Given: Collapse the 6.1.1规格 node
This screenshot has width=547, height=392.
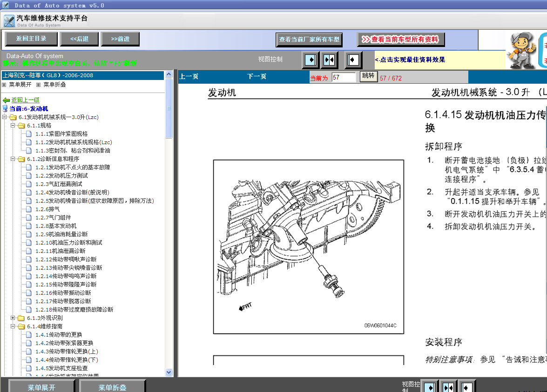Looking at the screenshot, I should [13, 126].
